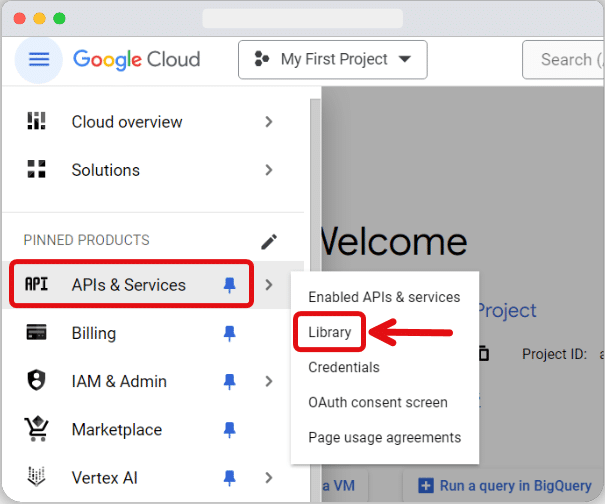Click the Google Cloud logo
The height and width of the screenshot is (504, 605).
click(x=137, y=60)
